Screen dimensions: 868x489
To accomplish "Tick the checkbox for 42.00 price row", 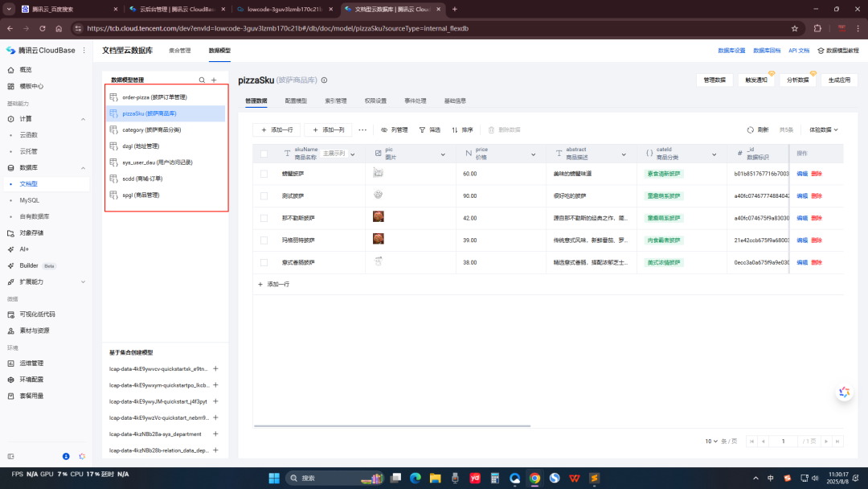I will tap(264, 218).
